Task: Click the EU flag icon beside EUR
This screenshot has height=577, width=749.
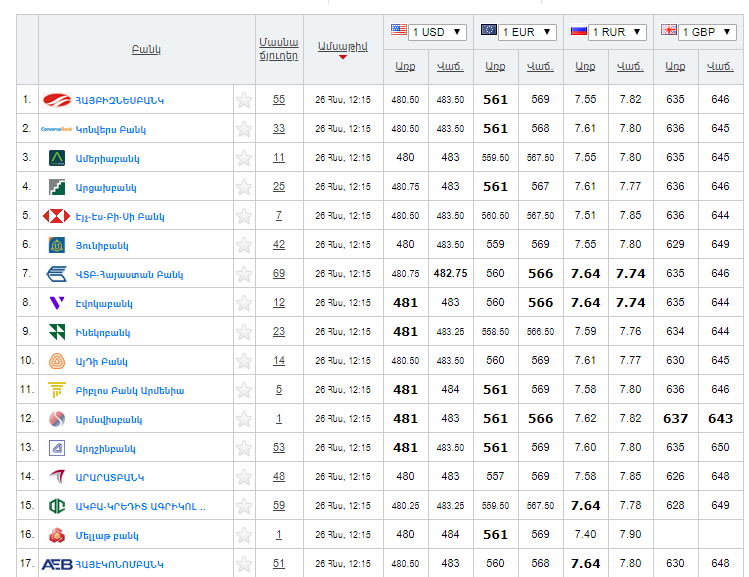Action: point(489,30)
